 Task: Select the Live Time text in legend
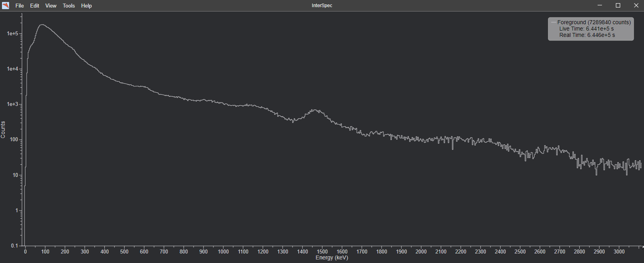pyautogui.click(x=586, y=29)
